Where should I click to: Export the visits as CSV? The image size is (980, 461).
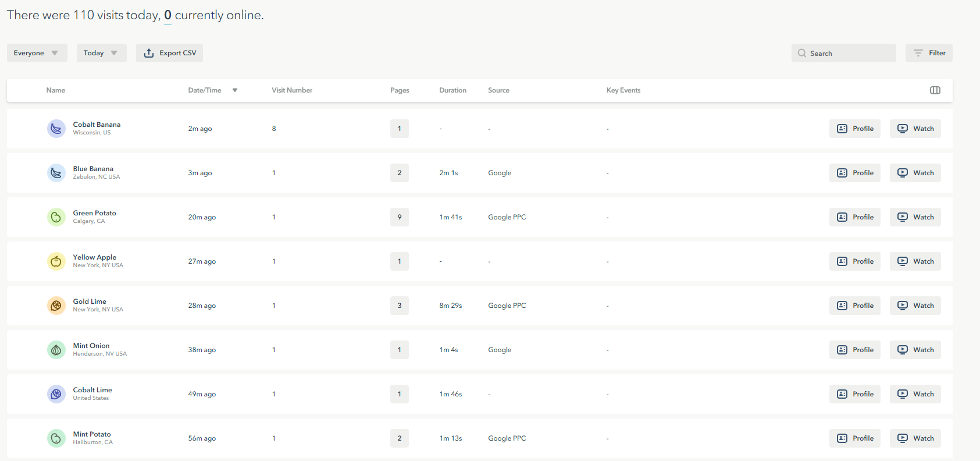170,53
